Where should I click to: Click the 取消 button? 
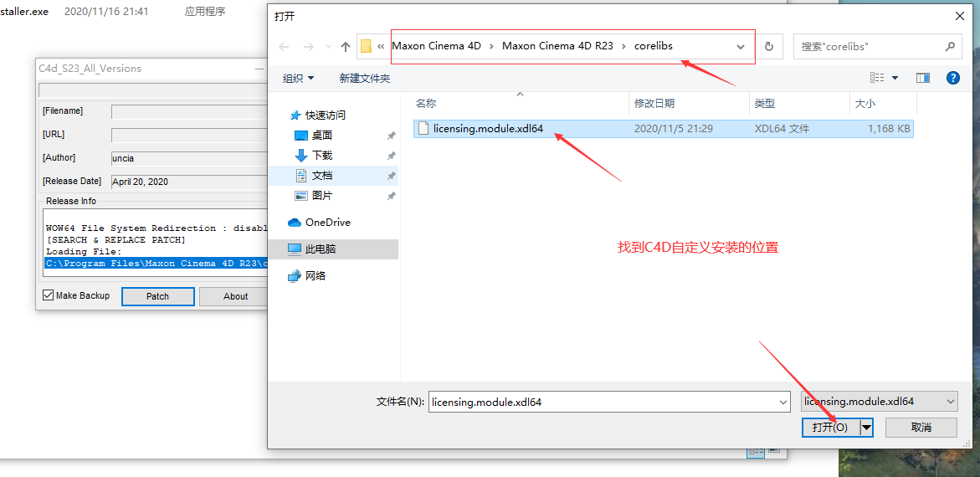click(x=921, y=428)
